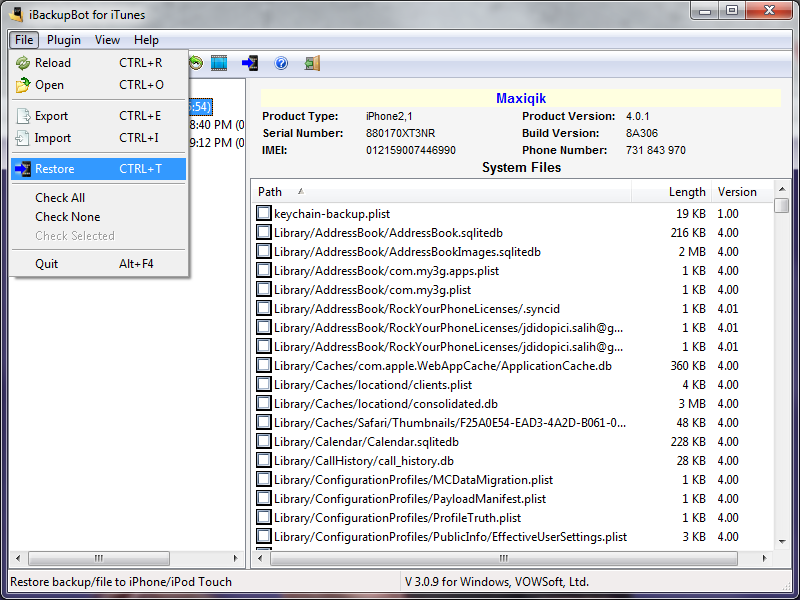Tick the AddressBookImages.sqlitedb checkbox

click(x=264, y=251)
